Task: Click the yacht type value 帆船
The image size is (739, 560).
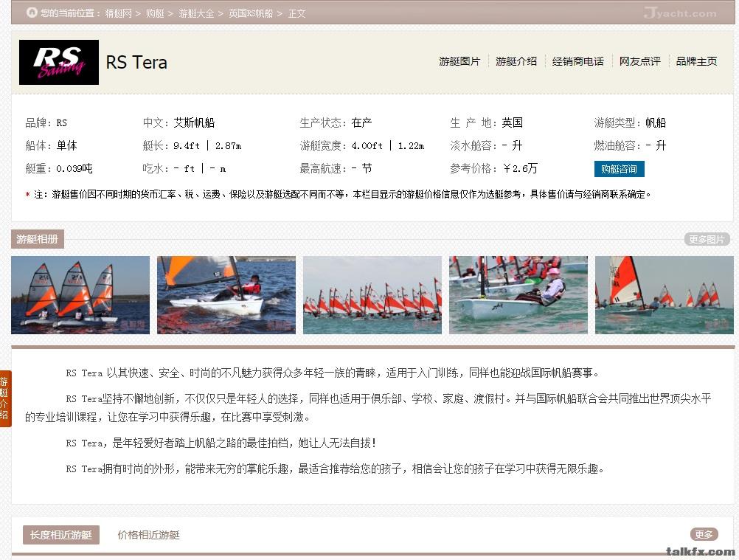Action: coord(656,122)
